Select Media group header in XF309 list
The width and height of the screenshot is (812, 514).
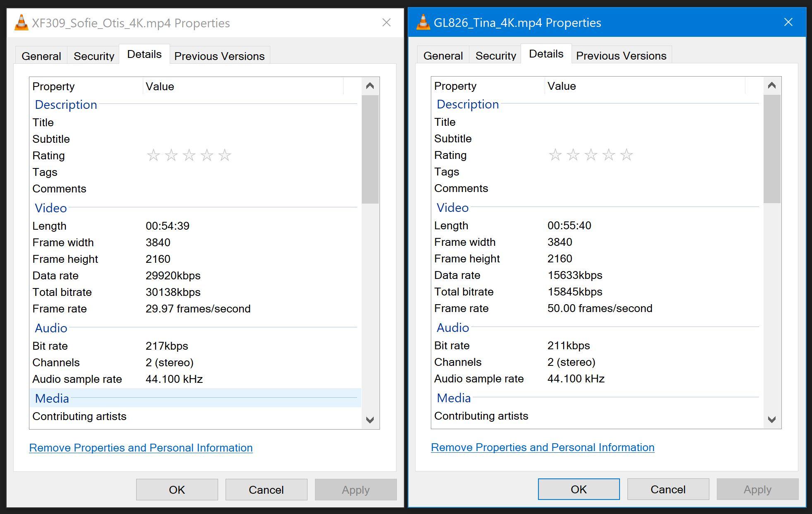tap(52, 398)
